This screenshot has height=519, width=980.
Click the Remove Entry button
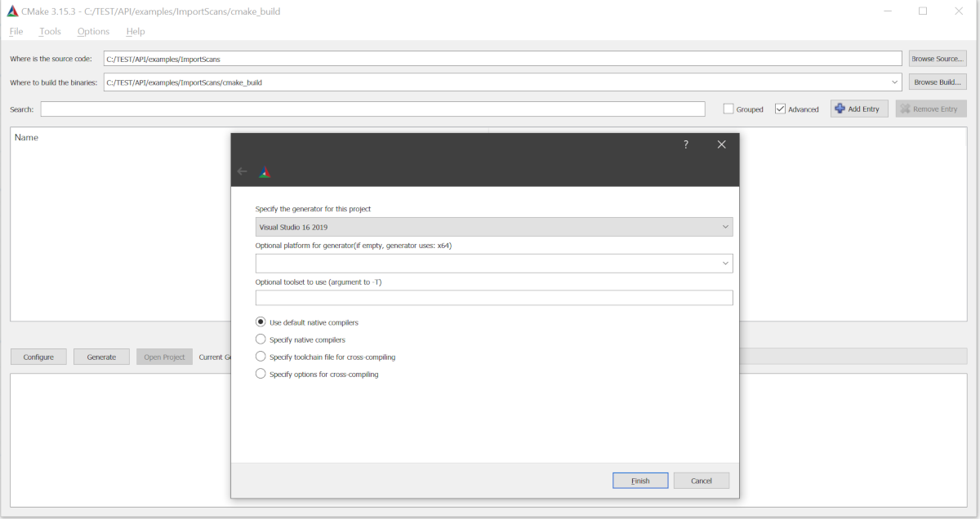coord(931,109)
